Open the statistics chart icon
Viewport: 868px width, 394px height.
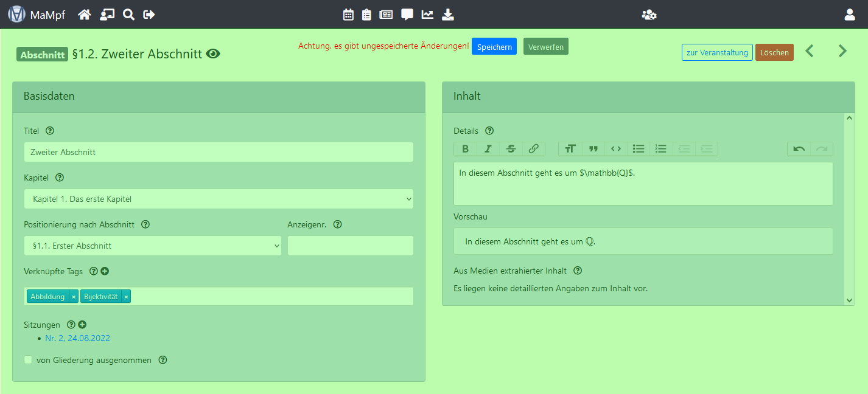(x=427, y=15)
